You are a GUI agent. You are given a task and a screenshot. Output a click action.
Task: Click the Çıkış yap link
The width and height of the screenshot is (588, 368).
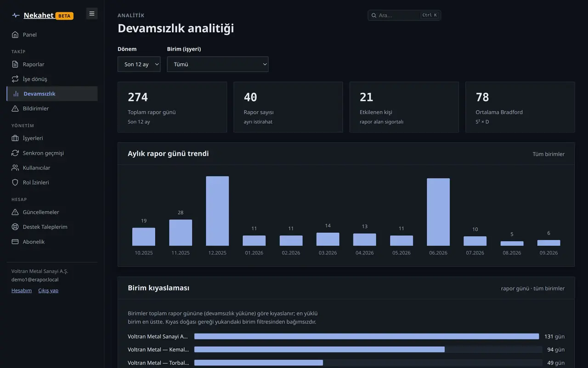[48, 290]
